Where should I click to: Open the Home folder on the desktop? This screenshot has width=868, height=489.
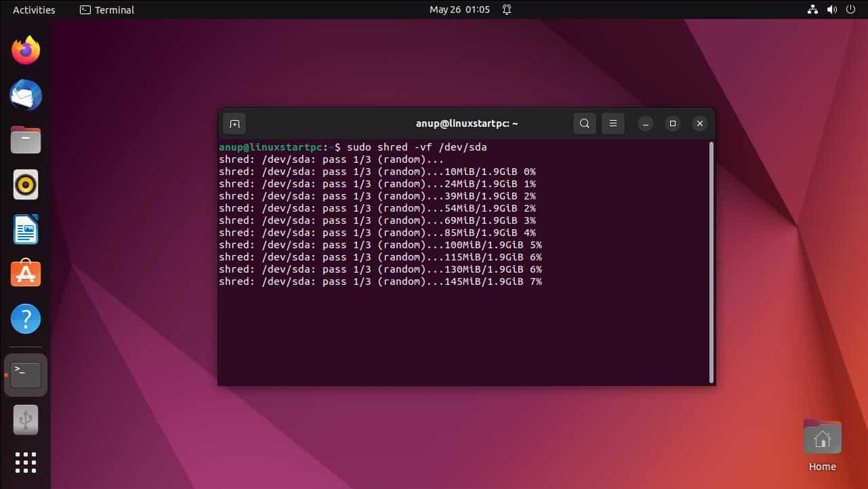coord(821,437)
